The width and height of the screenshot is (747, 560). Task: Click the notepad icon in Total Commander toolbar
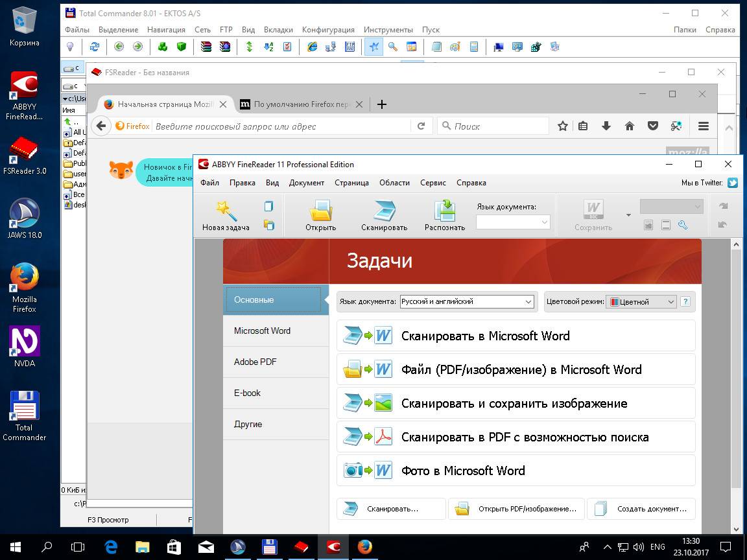tap(436, 47)
